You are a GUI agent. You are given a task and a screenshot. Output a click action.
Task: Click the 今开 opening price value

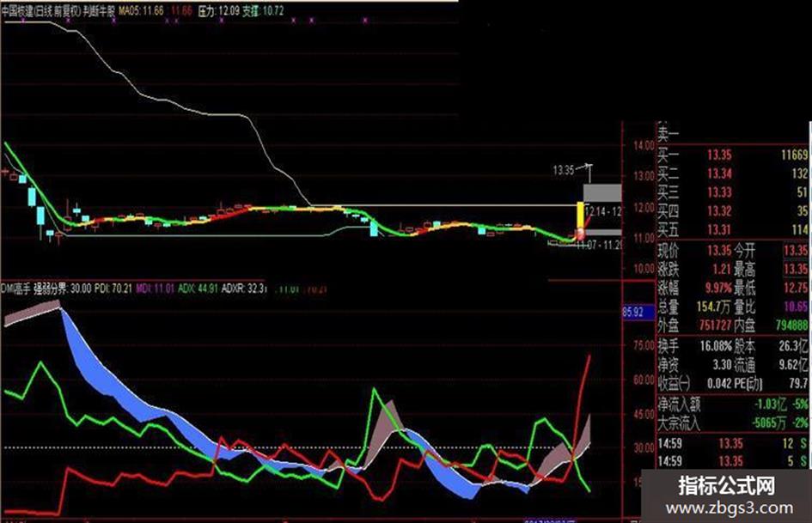point(796,251)
